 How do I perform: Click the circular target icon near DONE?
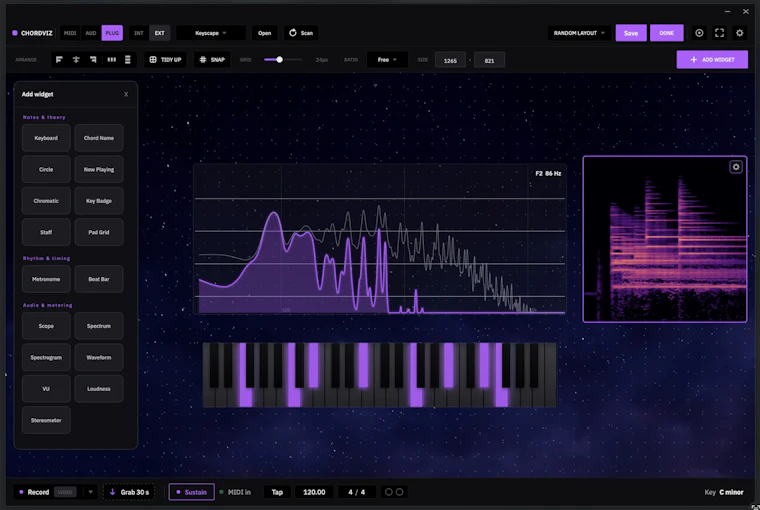(x=699, y=33)
